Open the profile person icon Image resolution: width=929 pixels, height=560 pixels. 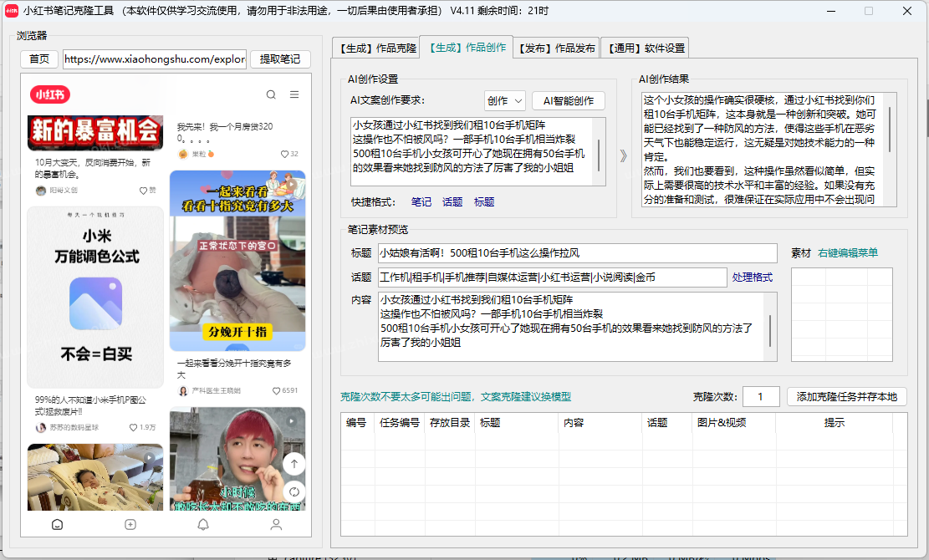[276, 524]
